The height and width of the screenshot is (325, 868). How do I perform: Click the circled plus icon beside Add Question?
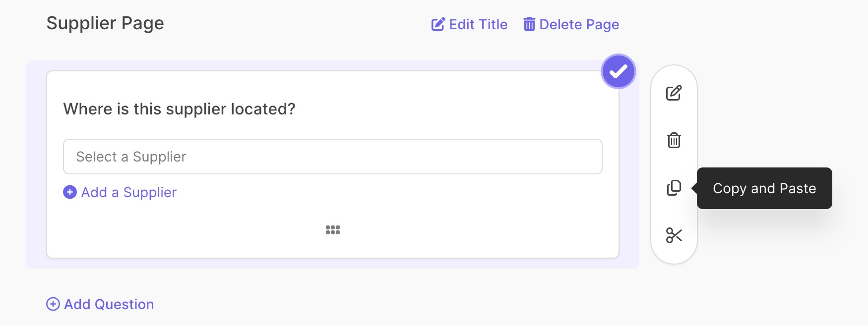(x=53, y=304)
